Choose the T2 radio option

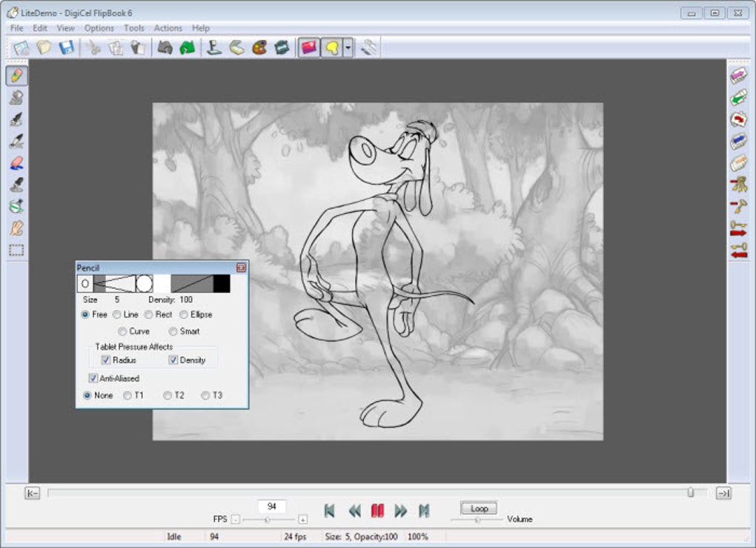168,395
